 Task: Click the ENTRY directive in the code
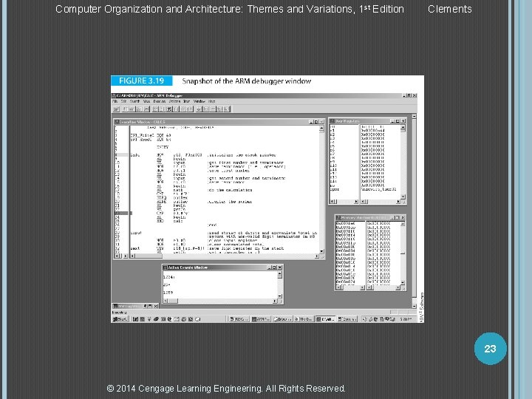tap(163, 147)
